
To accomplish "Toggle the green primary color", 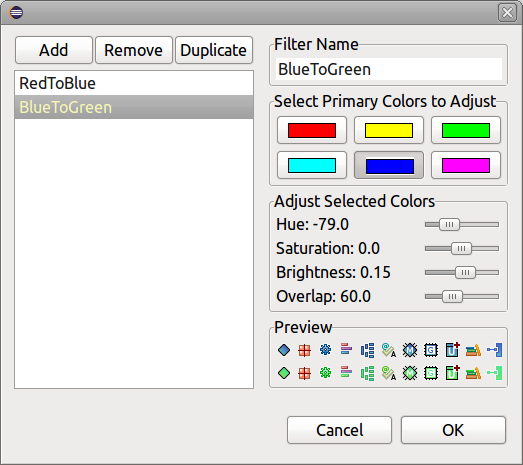I will pyautogui.click(x=466, y=130).
